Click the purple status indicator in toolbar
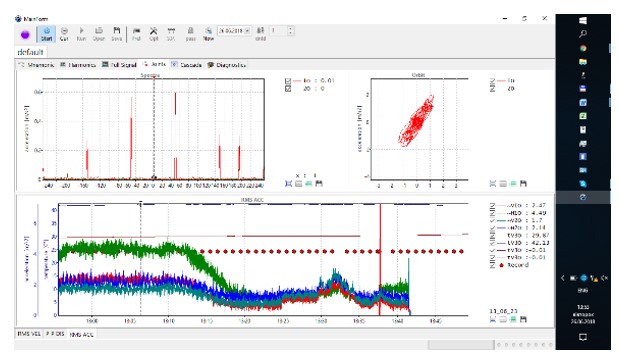The height and width of the screenshot is (361, 620). (x=25, y=35)
